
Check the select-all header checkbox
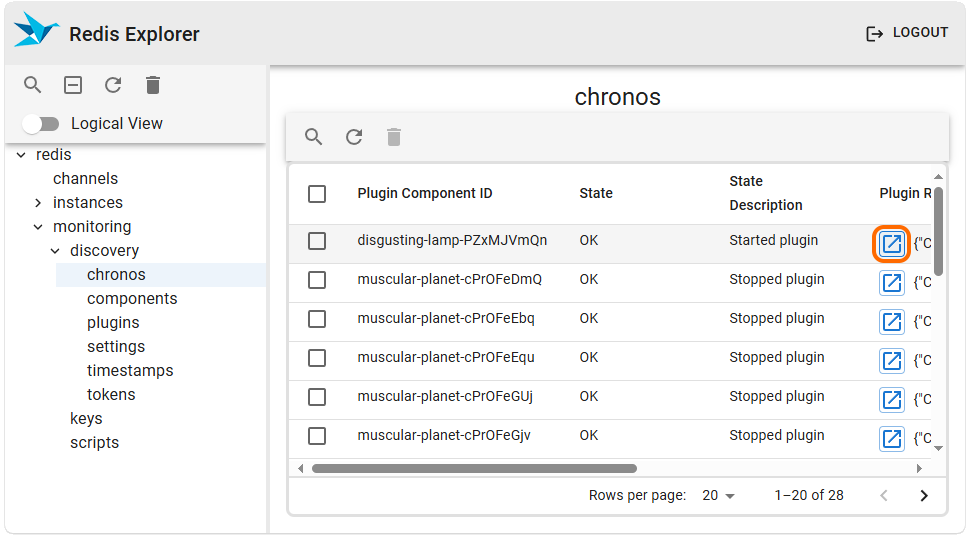click(x=317, y=194)
